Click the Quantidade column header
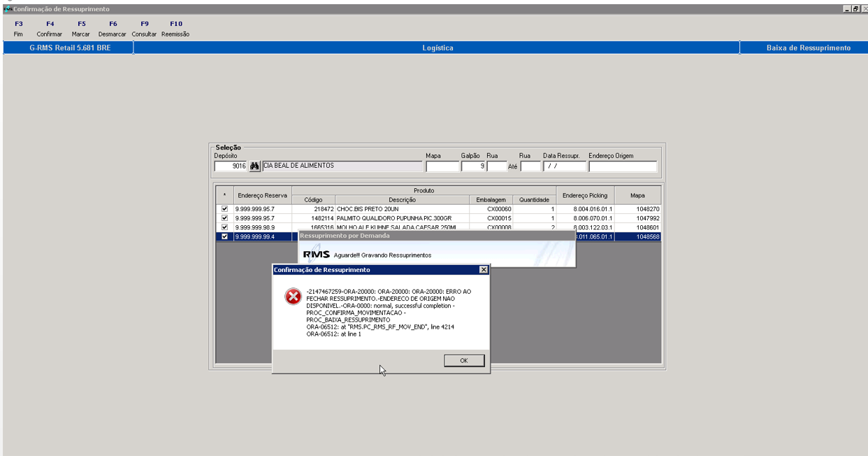Viewport: 868px width, 456px height. pyautogui.click(x=534, y=200)
